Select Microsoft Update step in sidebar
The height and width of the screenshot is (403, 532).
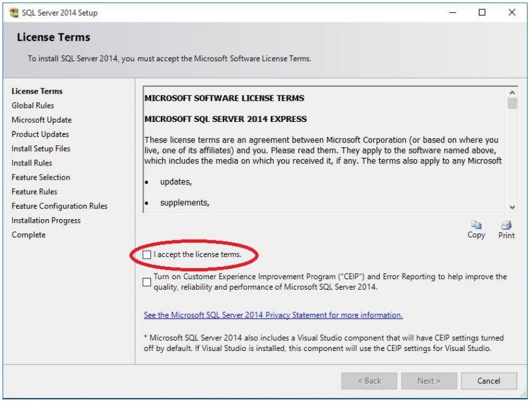[x=41, y=120]
